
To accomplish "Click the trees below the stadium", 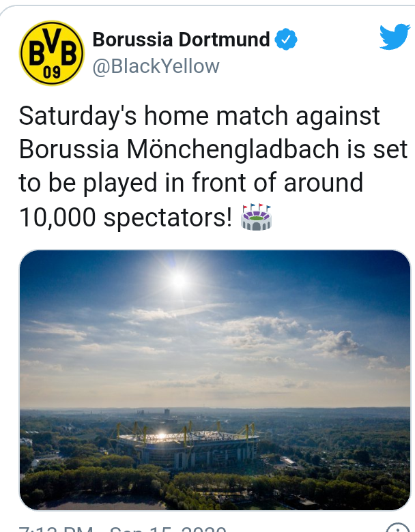I will pos(205,488).
